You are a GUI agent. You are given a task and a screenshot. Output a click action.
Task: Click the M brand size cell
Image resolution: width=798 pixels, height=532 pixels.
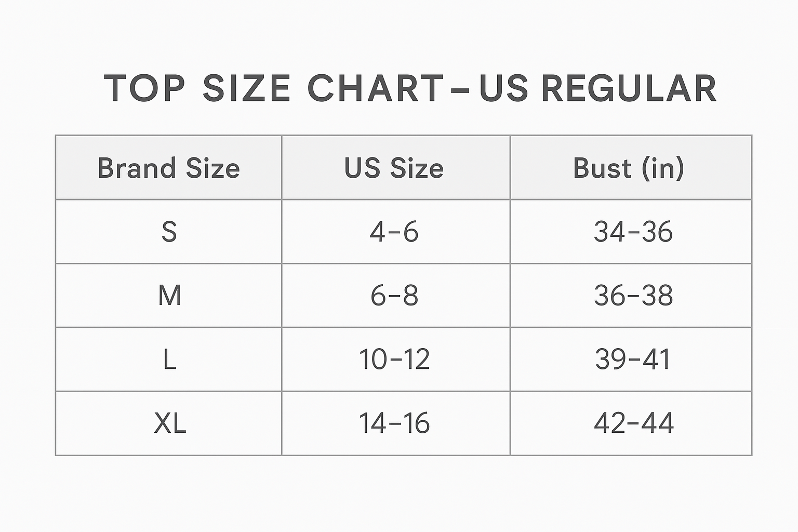[169, 296]
